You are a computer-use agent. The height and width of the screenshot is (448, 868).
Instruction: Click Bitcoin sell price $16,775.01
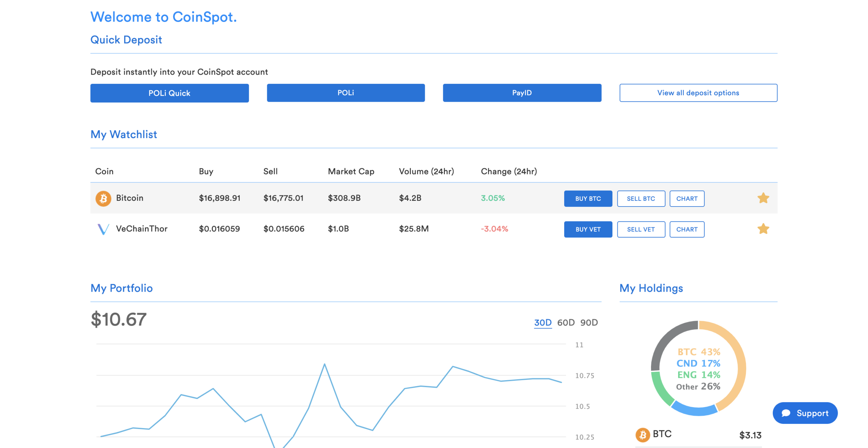283,198
